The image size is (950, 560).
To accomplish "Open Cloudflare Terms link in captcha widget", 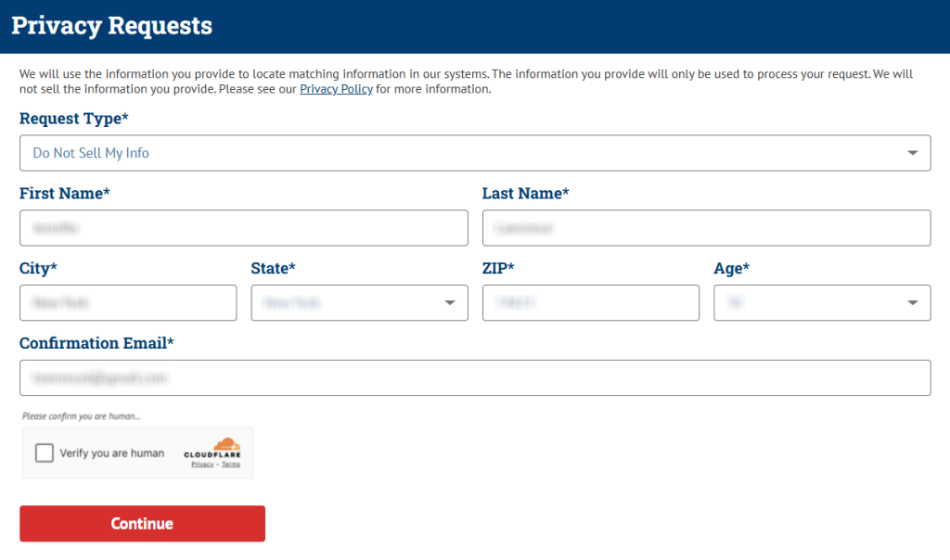I will 230,465.
